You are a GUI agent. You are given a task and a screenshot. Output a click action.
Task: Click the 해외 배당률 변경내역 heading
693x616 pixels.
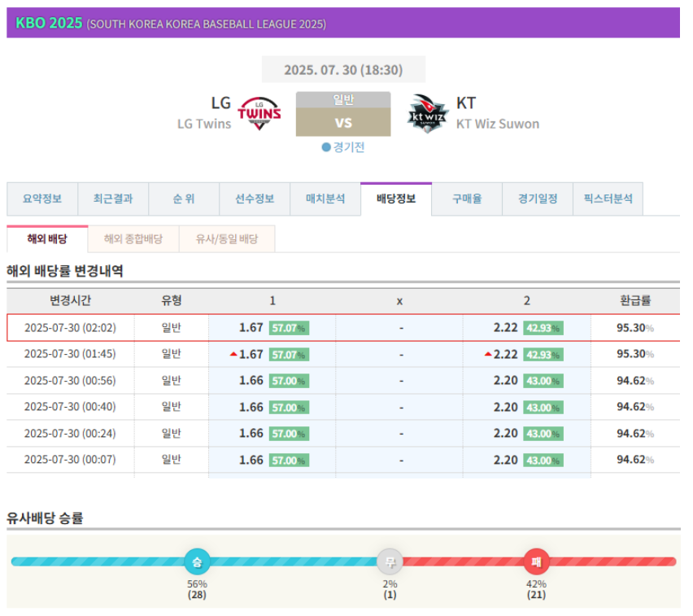pos(65,271)
